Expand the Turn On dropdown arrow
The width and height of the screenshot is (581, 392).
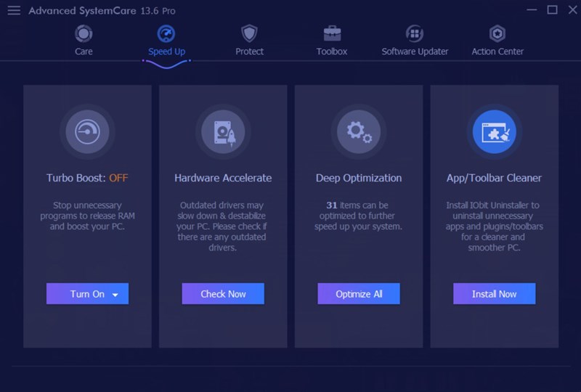115,295
